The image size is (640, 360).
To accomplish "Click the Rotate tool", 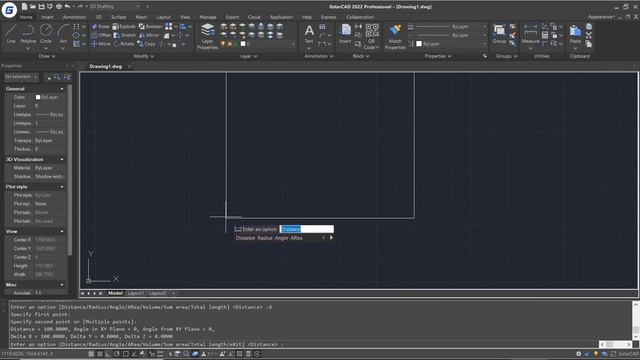I will (124, 44).
